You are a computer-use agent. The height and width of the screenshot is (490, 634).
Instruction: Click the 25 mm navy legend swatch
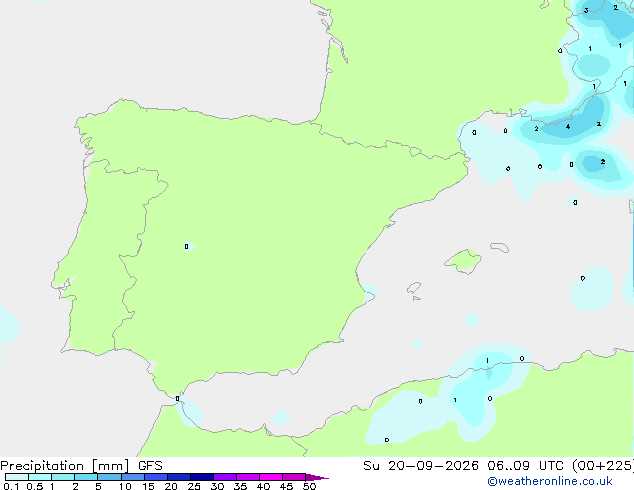click(x=202, y=477)
